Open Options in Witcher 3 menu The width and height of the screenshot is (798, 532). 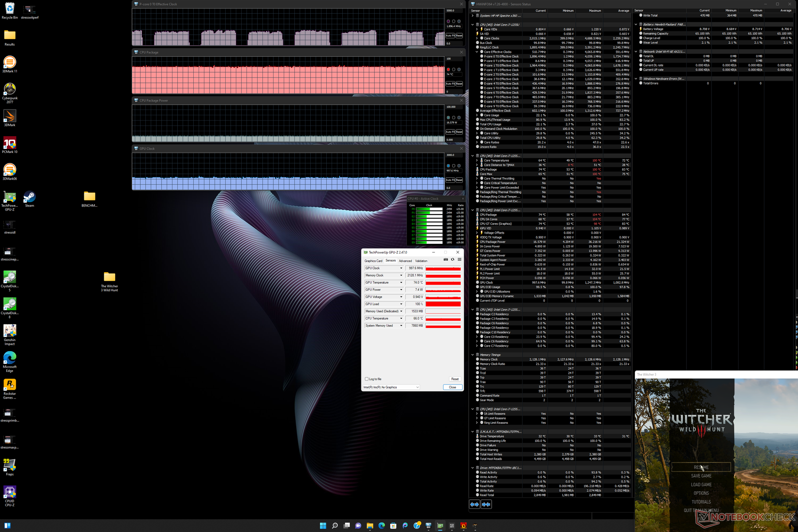coord(701,493)
